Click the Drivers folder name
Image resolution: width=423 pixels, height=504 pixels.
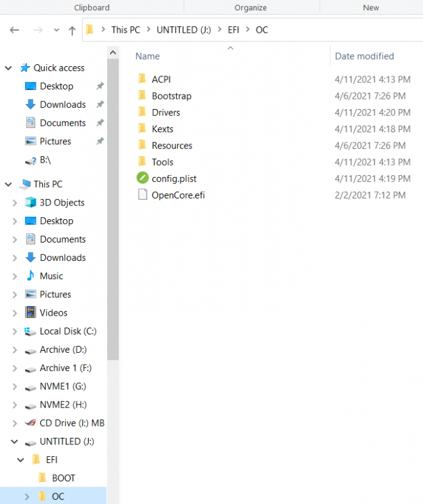tap(166, 113)
